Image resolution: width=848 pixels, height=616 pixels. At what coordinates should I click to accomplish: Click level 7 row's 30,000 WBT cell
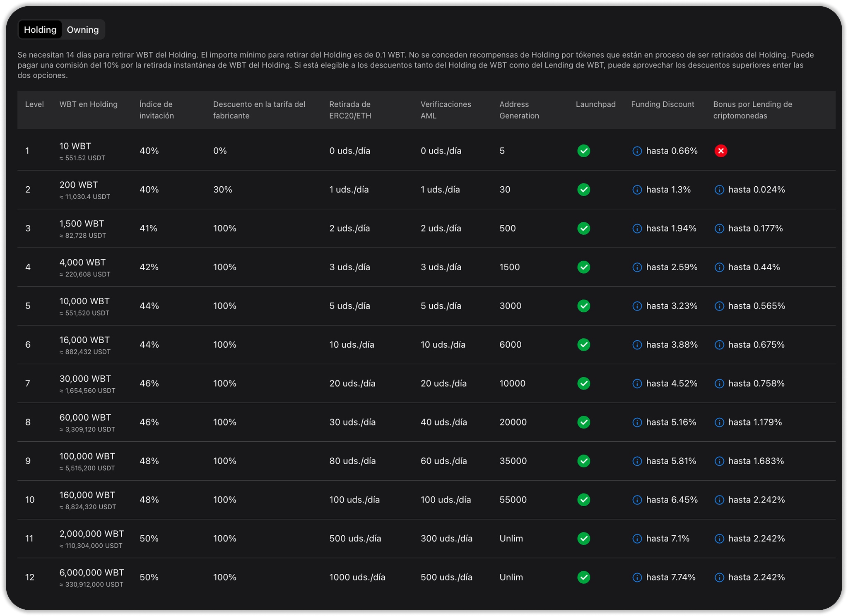pos(85,379)
